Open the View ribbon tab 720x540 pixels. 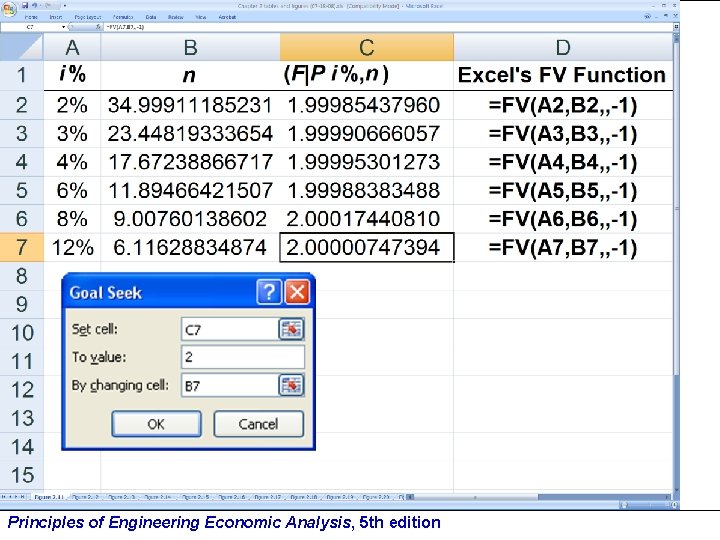point(201,17)
